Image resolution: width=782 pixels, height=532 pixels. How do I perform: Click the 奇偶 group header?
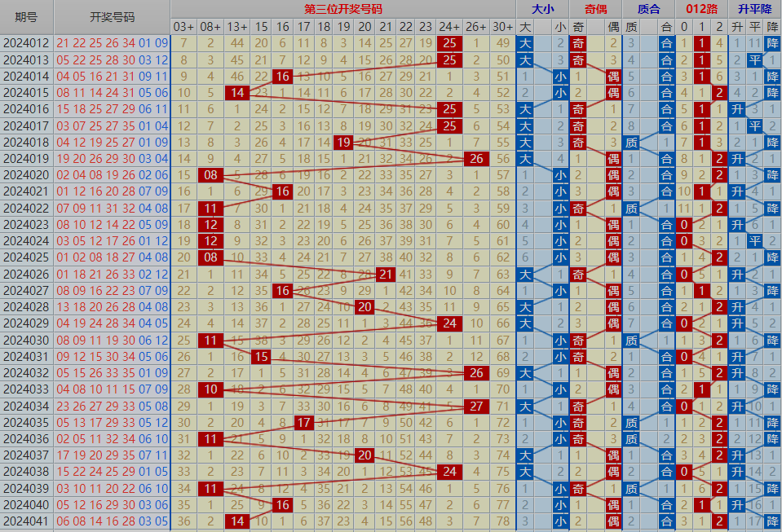click(595, 9)
